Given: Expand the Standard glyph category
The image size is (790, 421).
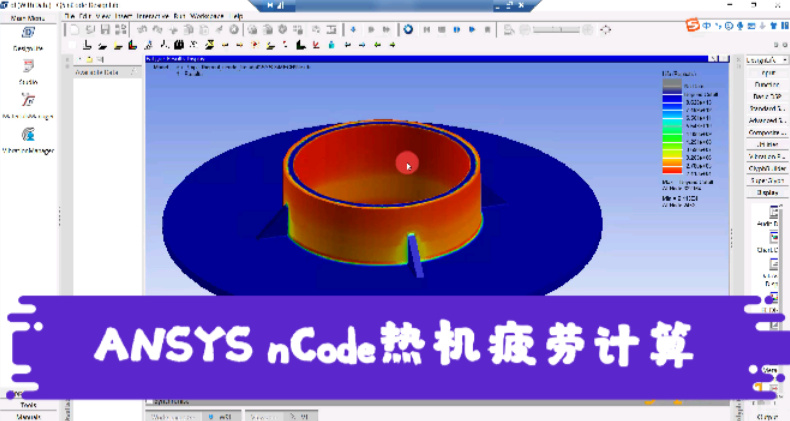Looking at the screenshot, I should [767, 108].
